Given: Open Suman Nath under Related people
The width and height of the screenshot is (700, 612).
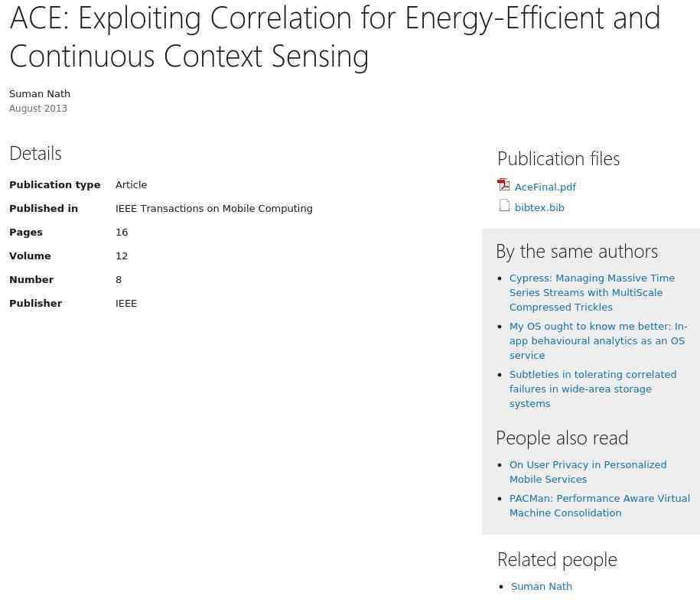Looking at the screenshot, I should [x=541, y=587].
